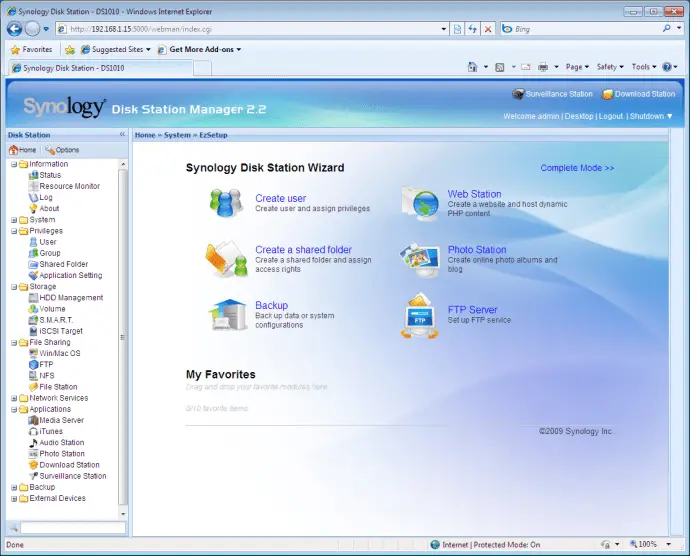Open the IE Tools menu
Screen dimensions: 690x556
644,67
